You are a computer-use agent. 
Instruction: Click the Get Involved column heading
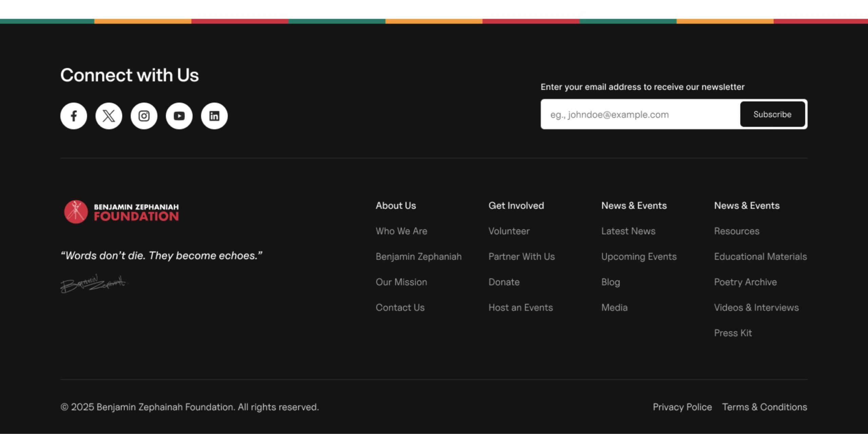(516, 205)
